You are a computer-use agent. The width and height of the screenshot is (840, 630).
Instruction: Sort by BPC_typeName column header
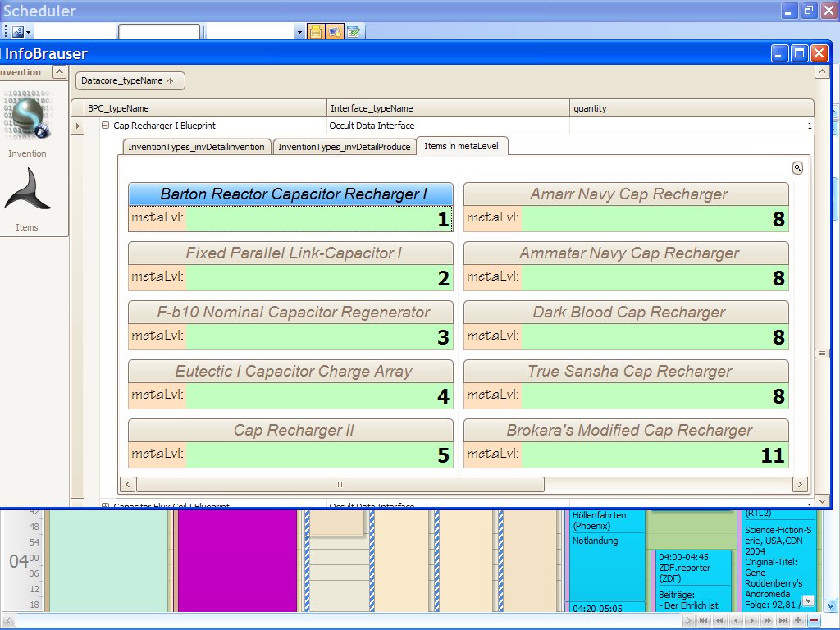tap(206, 108)
